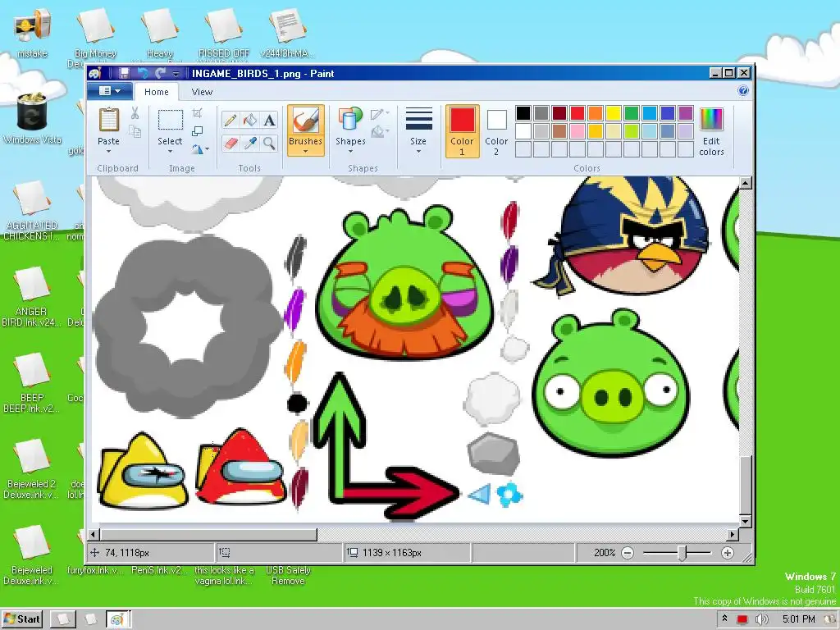Click the vertical scrollbar up arrow
Image resolution: width=840 pixels, height=630 pixels.
[745, 183]
